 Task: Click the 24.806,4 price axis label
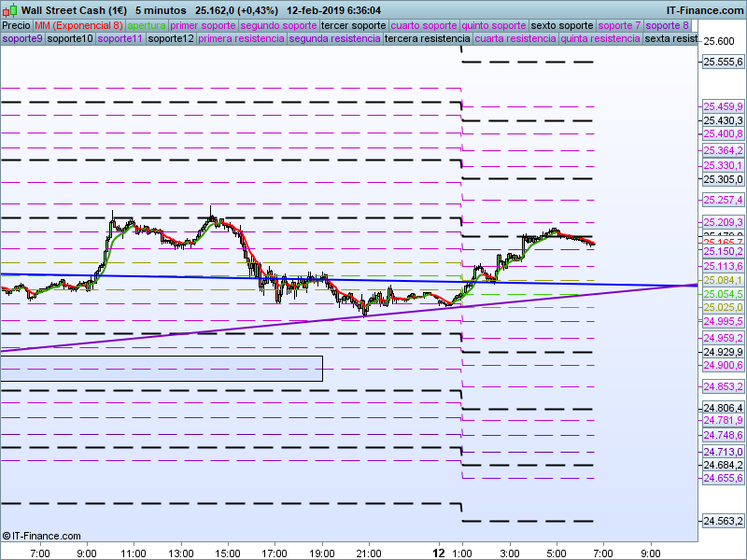[723, 408]
